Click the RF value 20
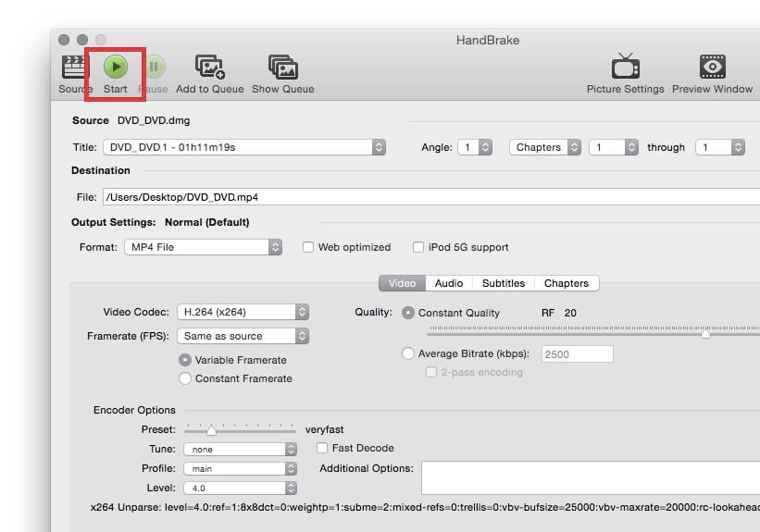The image size is (760, 532). (570, 313)
